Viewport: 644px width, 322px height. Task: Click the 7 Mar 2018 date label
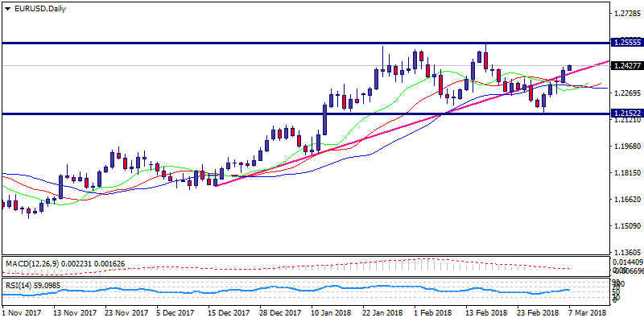(x=589, y=312)
